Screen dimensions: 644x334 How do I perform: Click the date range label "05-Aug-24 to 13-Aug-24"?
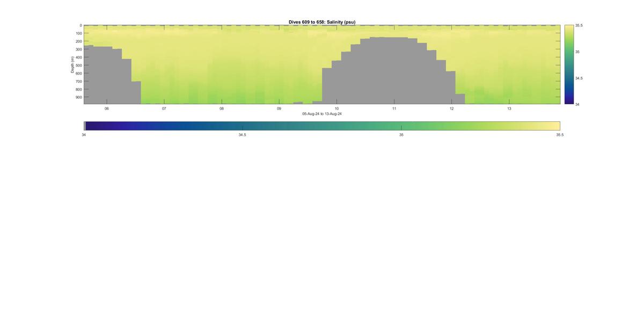tap(322, 114)
